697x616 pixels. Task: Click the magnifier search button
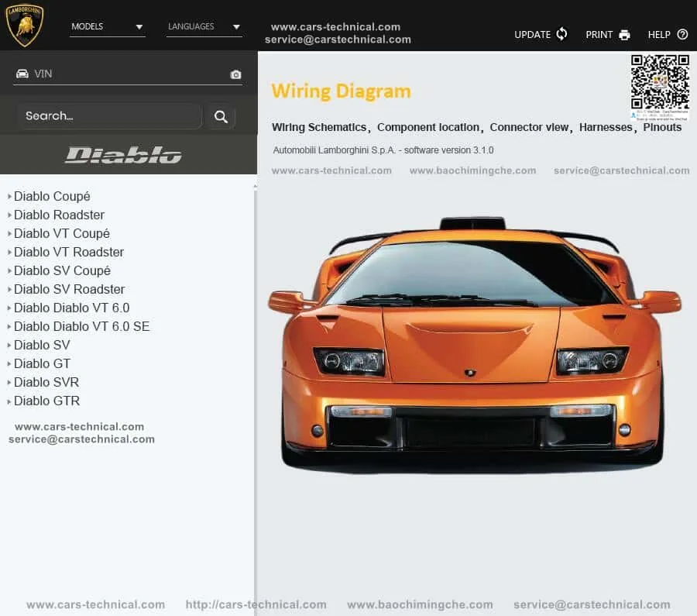221,117
